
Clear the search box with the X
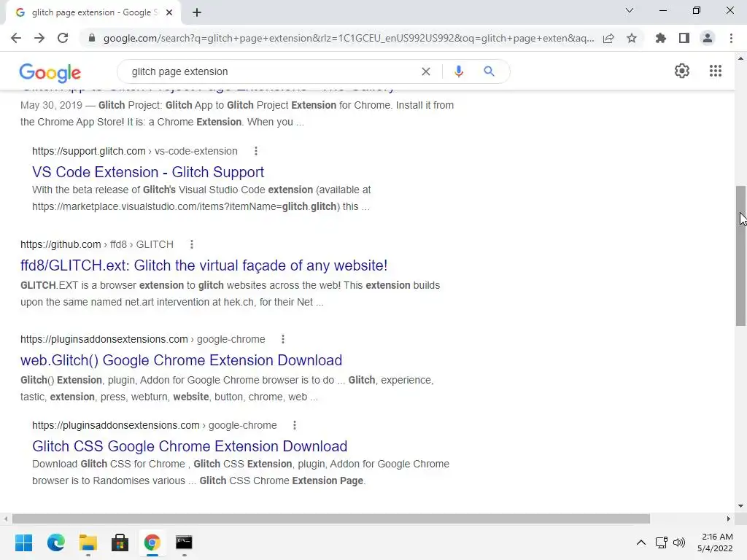click(426, 71)
